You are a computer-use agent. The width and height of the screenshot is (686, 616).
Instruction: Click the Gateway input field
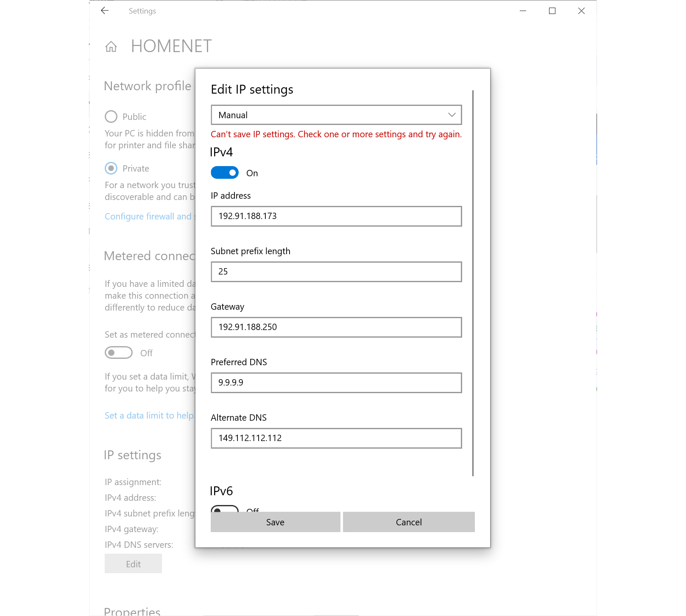tap(336, 327)
